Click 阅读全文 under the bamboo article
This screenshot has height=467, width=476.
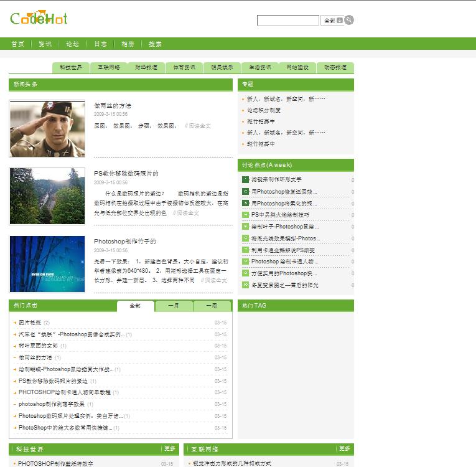click(x=214, y=280)
